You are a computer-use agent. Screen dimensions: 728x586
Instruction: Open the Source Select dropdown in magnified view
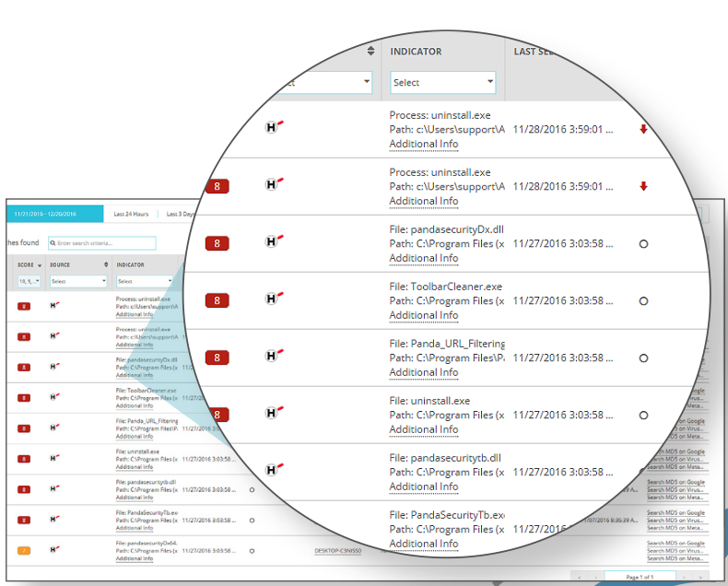(x=325, y=82)
